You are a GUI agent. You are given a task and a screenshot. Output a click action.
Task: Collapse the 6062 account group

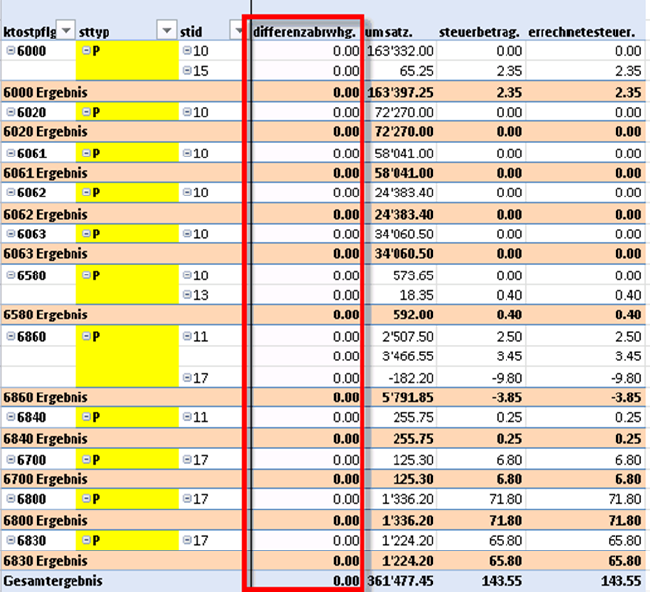(11, 192)
